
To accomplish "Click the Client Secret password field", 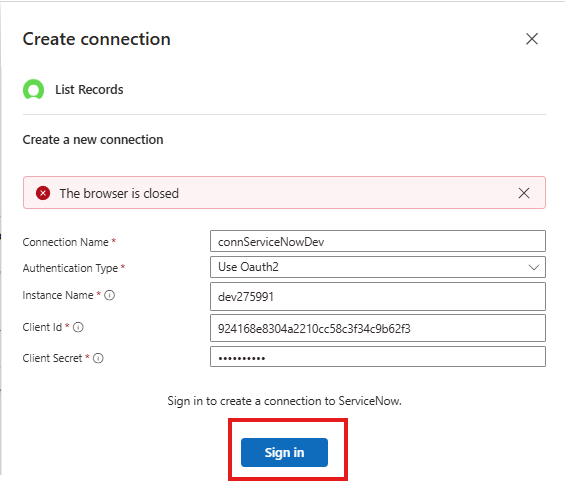I will tap(378, 357).
